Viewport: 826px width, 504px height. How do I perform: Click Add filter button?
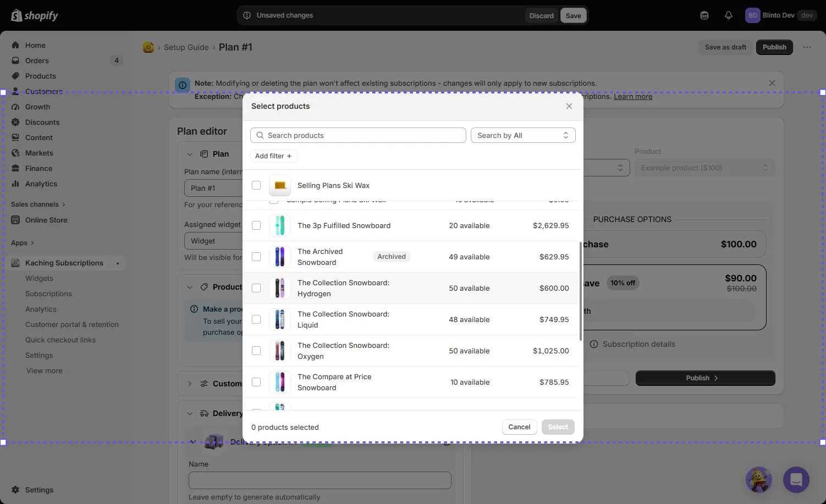point(273,156)
